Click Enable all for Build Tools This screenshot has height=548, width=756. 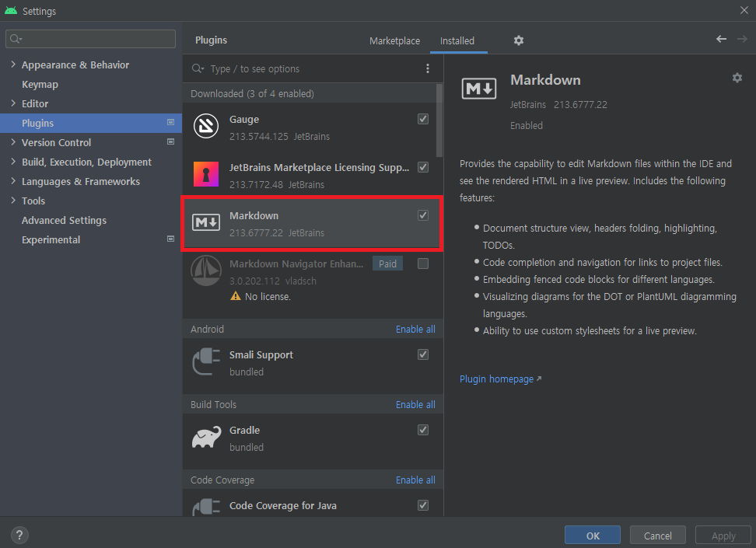(x=415, y=404)
